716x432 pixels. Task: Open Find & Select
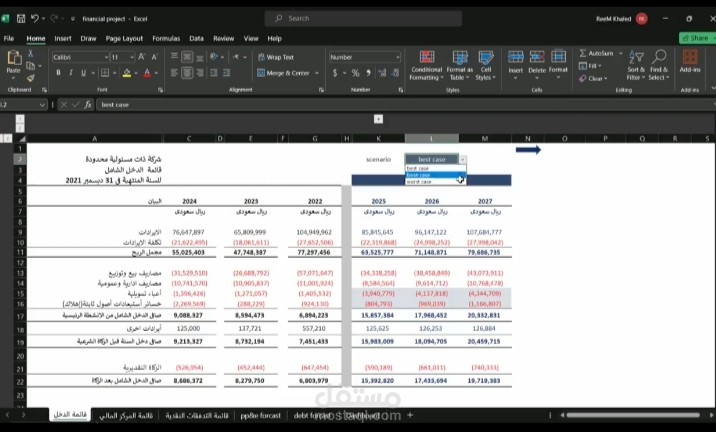pyautogui.click(x=659, y=65)
